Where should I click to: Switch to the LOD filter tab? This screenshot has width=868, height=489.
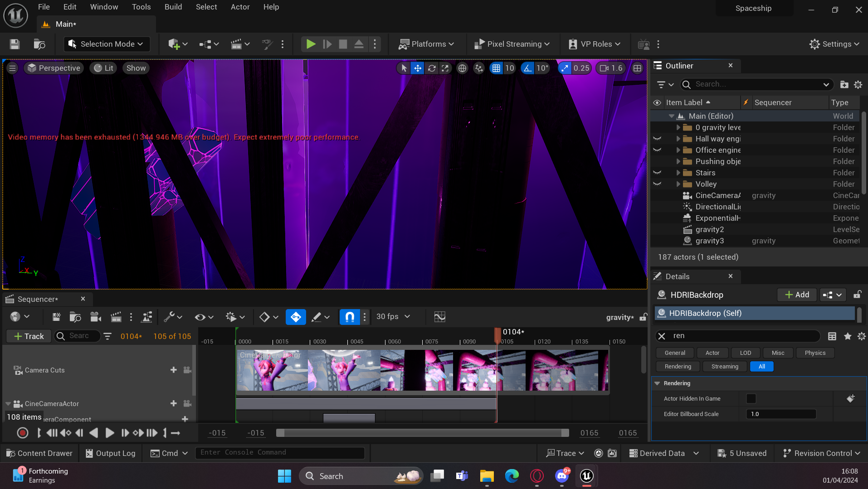746,353
